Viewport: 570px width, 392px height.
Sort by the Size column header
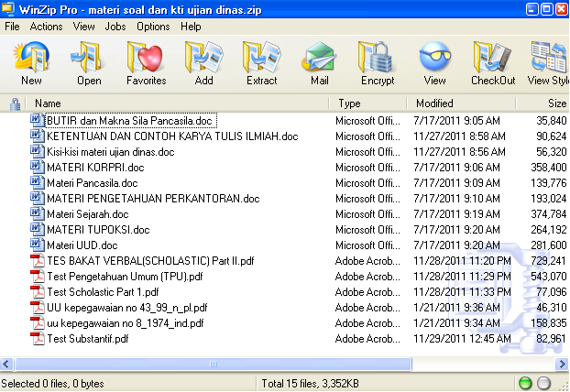click(543, 103)
